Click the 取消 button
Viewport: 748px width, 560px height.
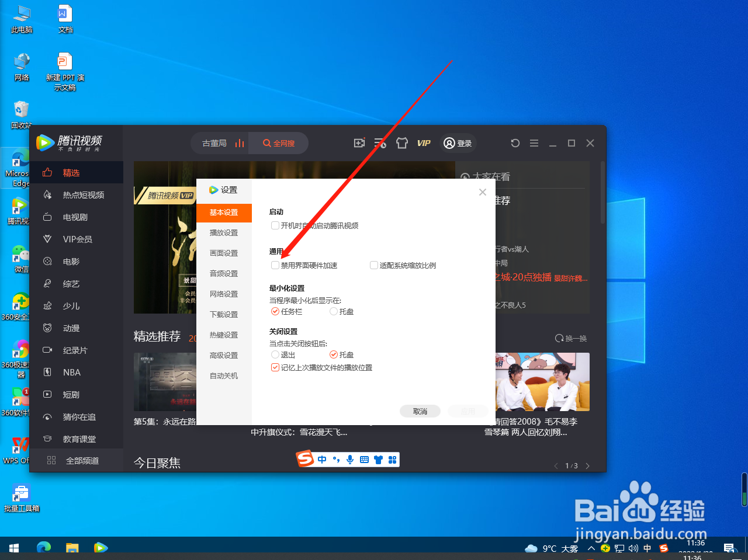pos(420,411)
